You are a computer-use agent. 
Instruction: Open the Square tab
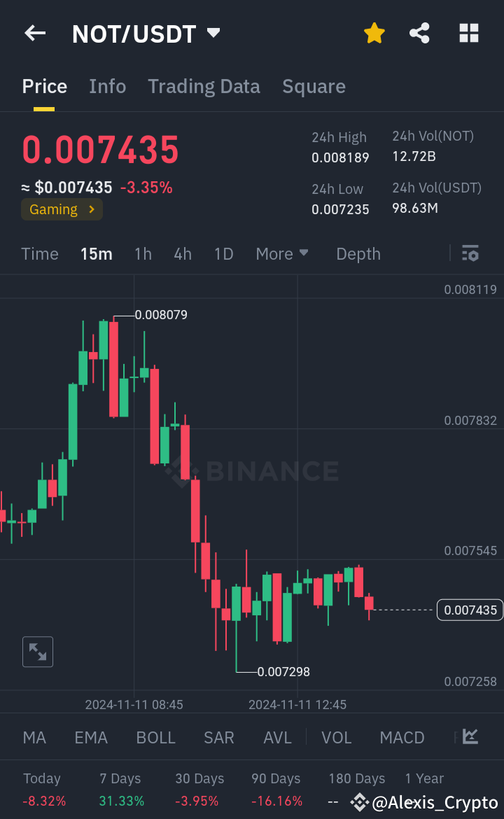point(314,85)
